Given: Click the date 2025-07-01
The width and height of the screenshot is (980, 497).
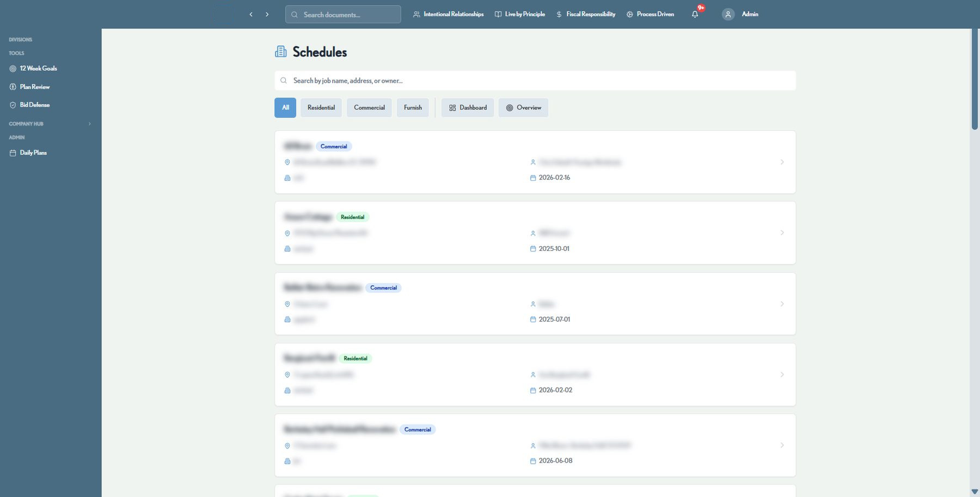Looking at the screenshot, I should [554, 320].
